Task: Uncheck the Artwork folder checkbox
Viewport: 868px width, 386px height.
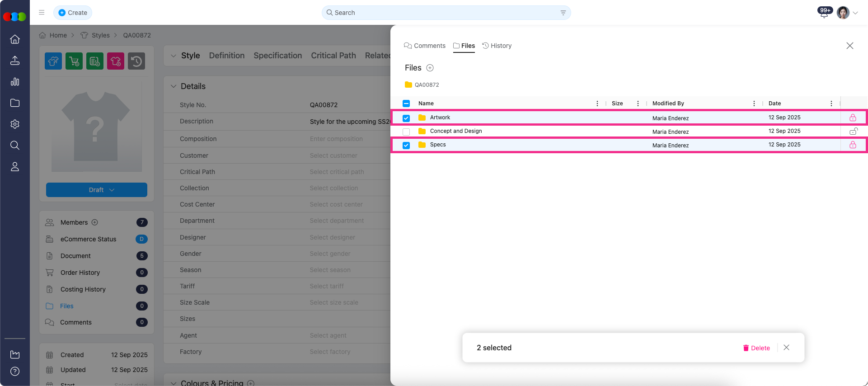Action: tap(406, 118)
